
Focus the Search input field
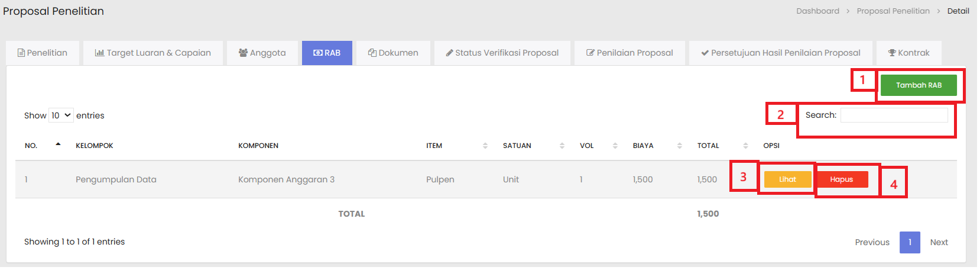point(894,115)
